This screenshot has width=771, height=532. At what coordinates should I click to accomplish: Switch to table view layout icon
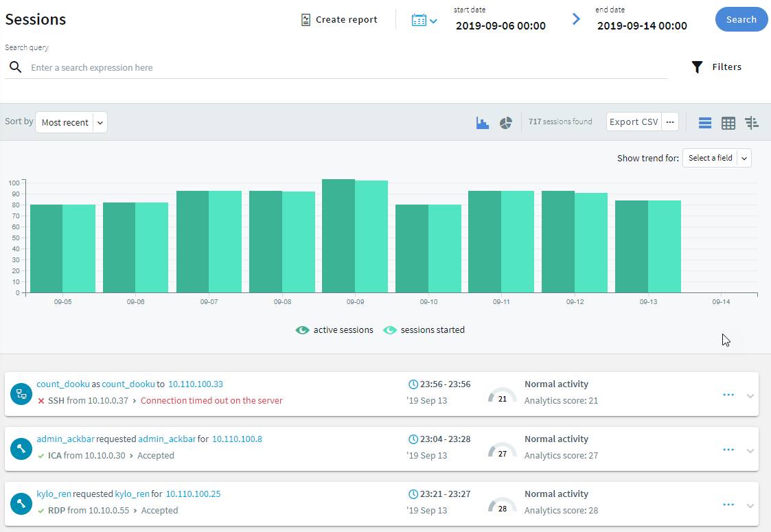[728, 123]
